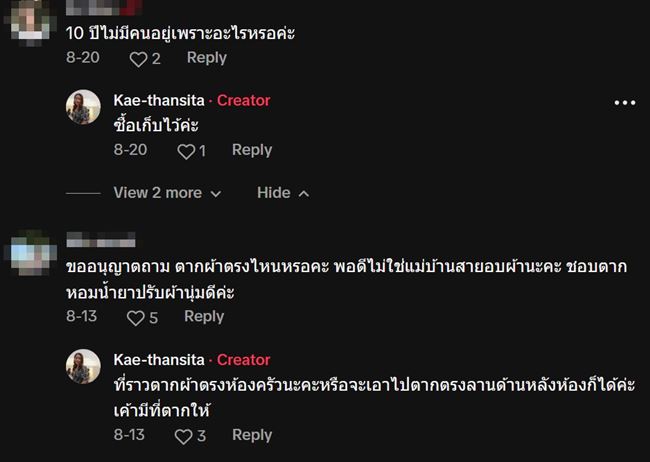Click Kae-thansita's avatar in second reply
This screenshot has width=650, height=462.
(x=84, y=367)
